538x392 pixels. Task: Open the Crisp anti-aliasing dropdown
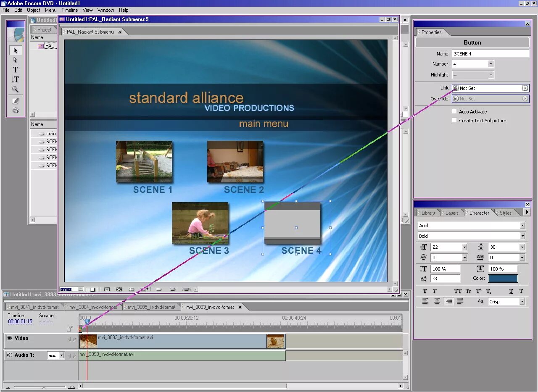coord(522,302)
